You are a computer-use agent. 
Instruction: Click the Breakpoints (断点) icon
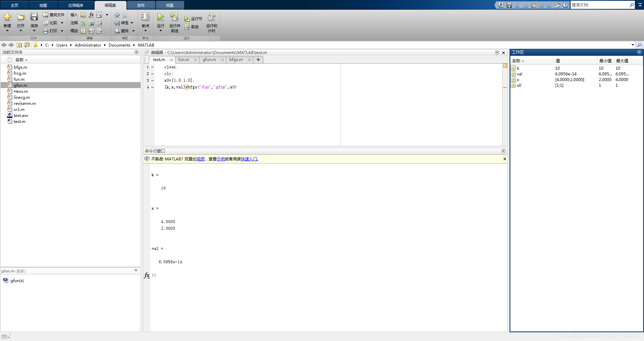click(146, 17)
